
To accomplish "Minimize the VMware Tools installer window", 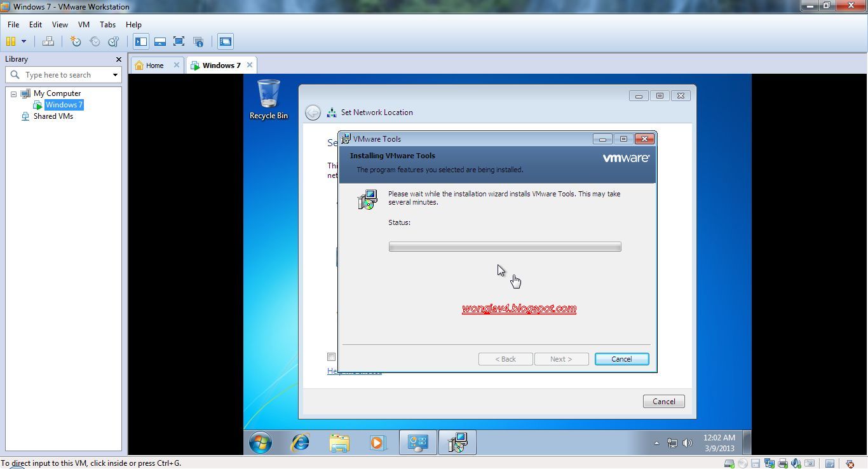I will tap(602, 139).
